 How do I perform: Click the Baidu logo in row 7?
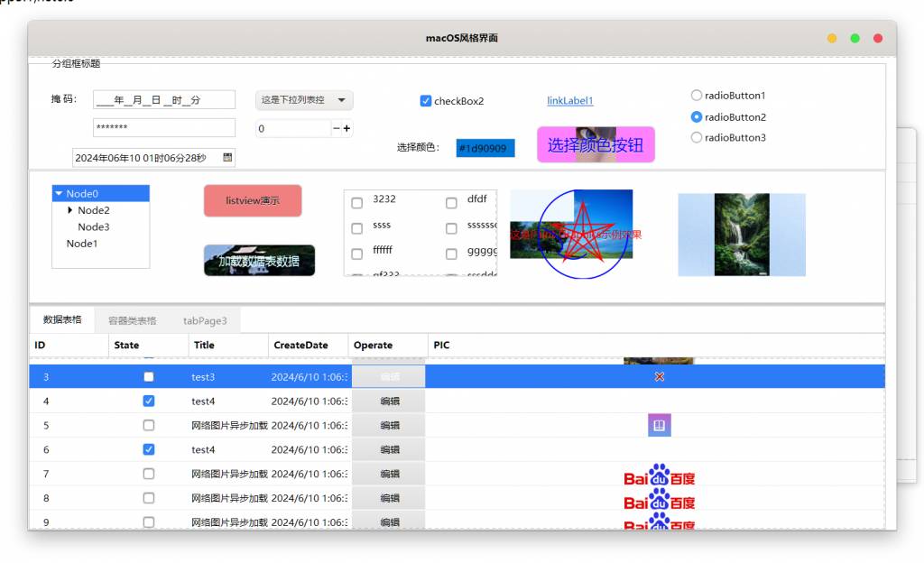point(659,475)
